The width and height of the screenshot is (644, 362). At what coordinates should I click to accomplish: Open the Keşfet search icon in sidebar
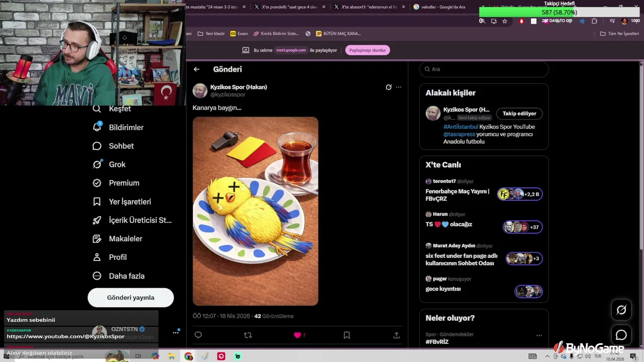pos(97,109)
